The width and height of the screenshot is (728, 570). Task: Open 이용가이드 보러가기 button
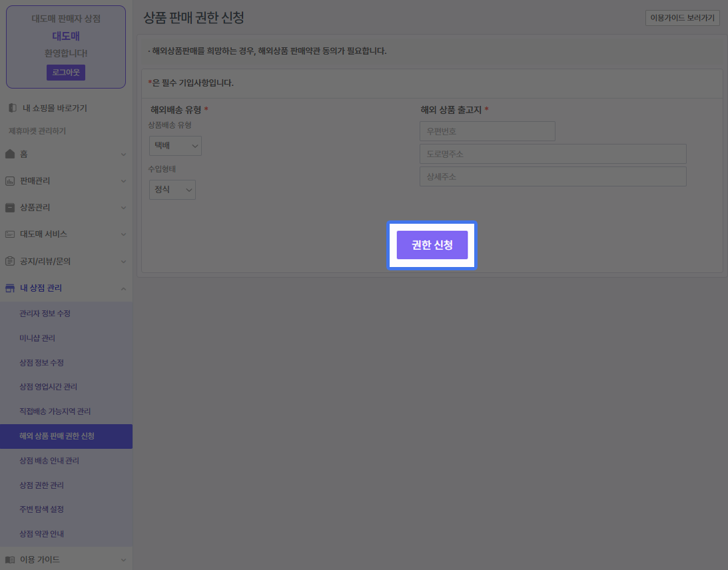[682, 18]
